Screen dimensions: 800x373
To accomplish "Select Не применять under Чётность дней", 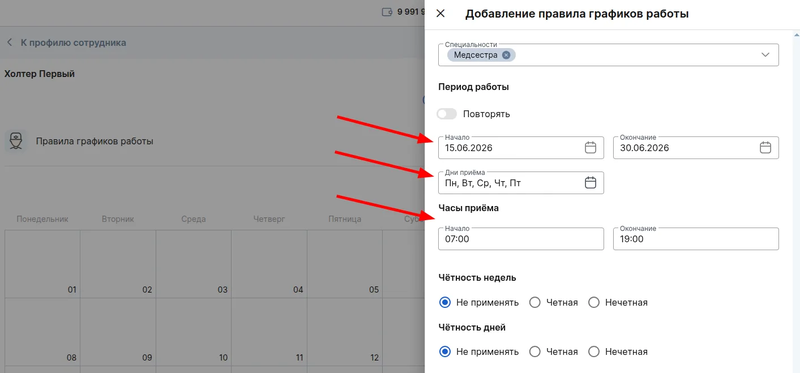I will [445, 352].
